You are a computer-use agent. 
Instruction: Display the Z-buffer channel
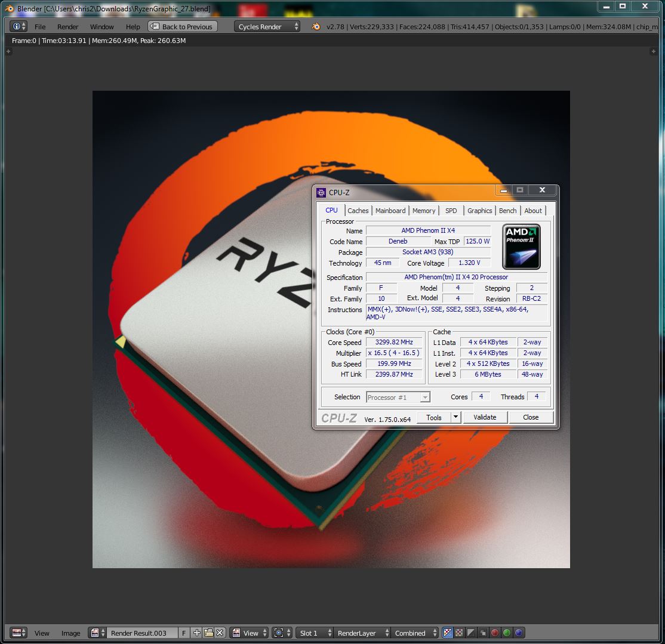pos(483,633)
